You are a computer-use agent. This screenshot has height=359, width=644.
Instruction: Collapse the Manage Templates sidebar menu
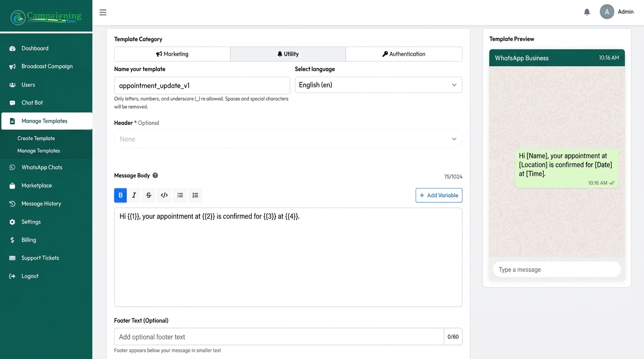point(47,121)
